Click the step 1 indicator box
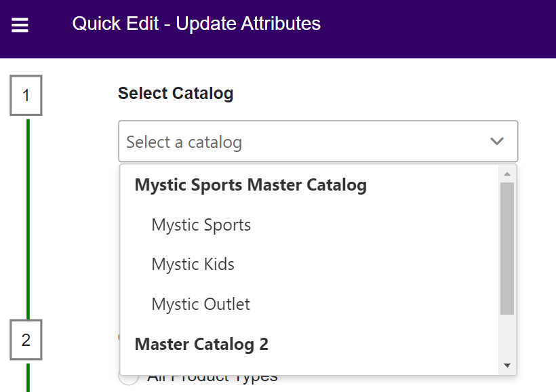Screen dimensions: 556x392 point(26,96)
